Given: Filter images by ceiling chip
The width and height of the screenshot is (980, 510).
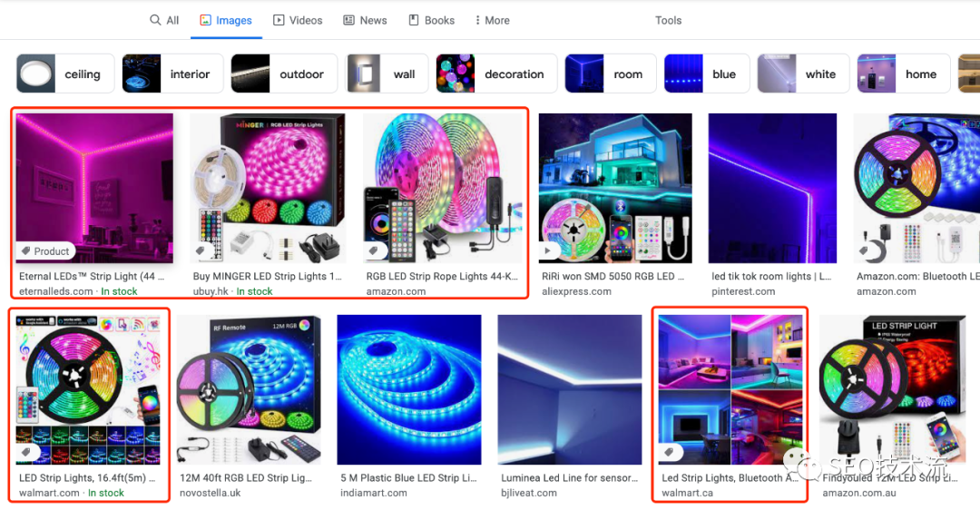Looking at the screenshot, I should pyautogui.click(x=65, y=74).
